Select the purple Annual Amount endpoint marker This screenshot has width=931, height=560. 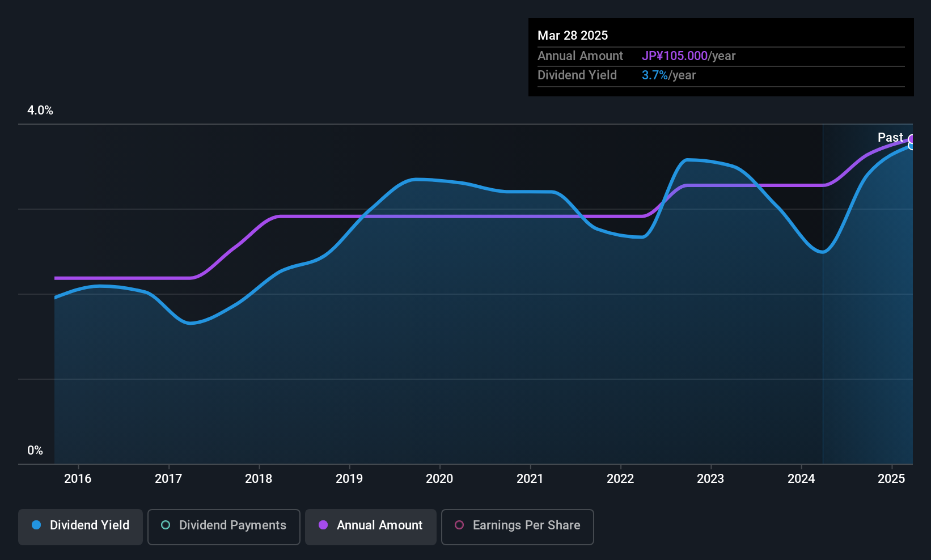tap(912, 139)
